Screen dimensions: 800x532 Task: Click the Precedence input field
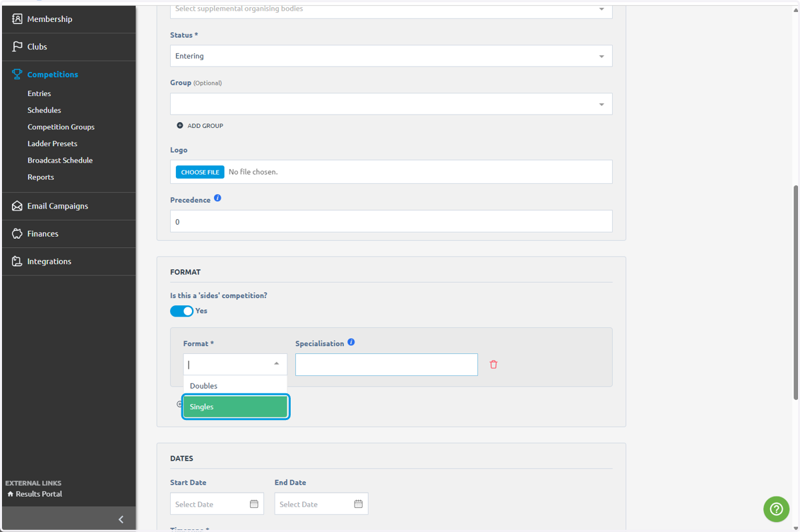pos(391,221)
